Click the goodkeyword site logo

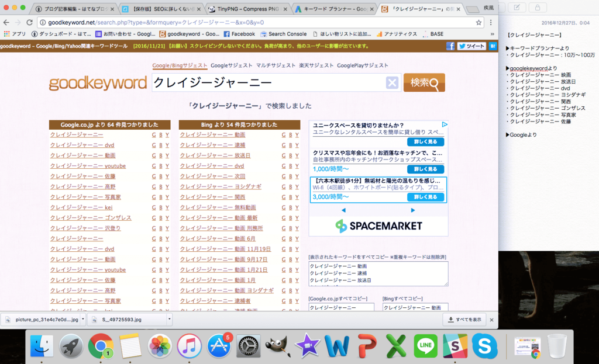click(x=98, y=83)
